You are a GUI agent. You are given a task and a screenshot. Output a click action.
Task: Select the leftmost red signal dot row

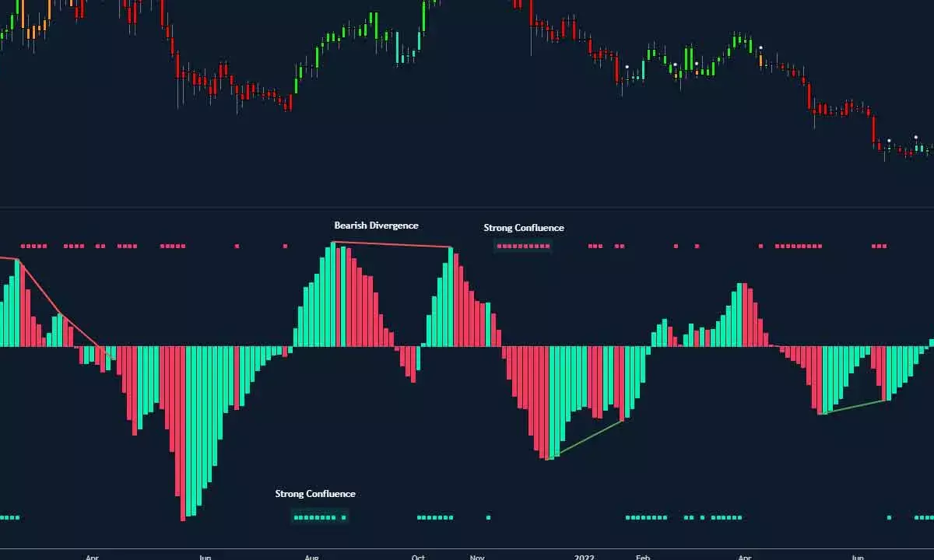33,245
